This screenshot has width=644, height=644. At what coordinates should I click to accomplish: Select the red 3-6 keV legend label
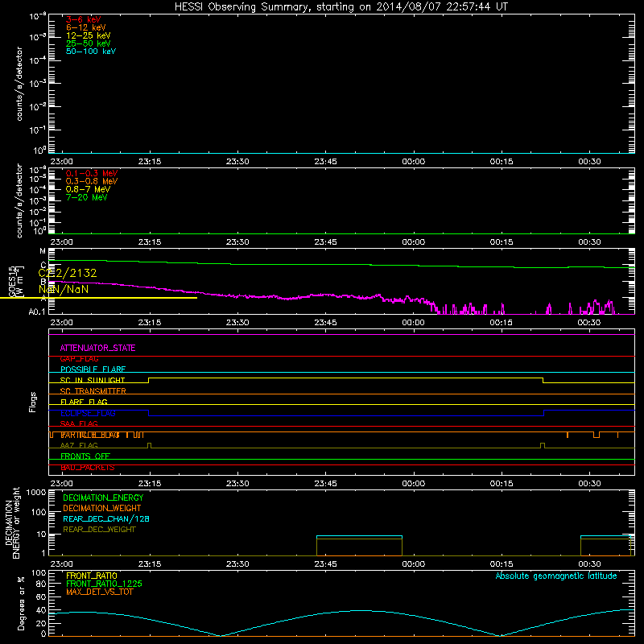click(84, 19)
